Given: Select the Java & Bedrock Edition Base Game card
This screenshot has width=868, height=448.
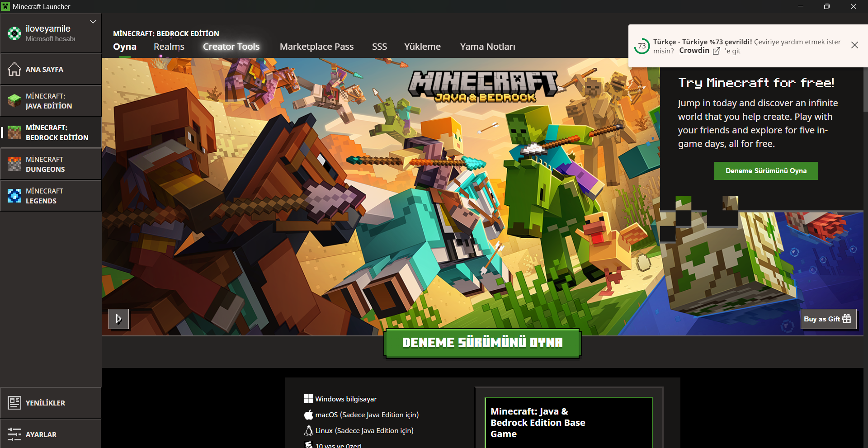Looking at the screenshot, I should [569, 423].
